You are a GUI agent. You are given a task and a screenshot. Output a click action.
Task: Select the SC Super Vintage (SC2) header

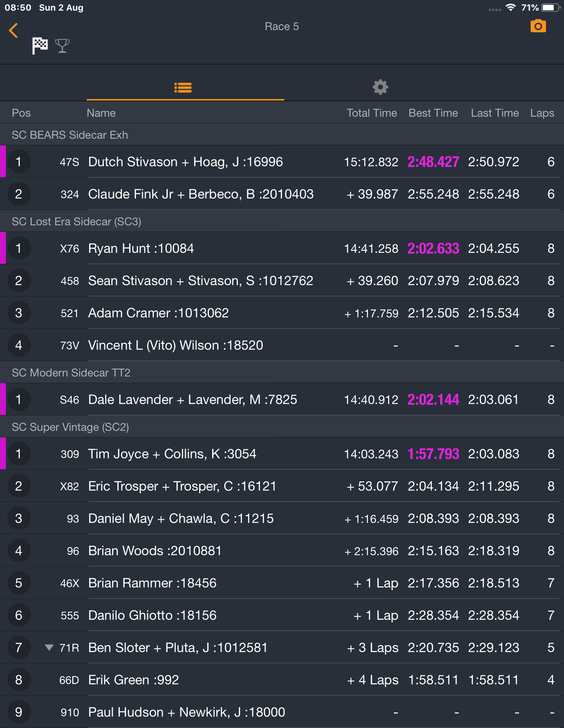282,427
